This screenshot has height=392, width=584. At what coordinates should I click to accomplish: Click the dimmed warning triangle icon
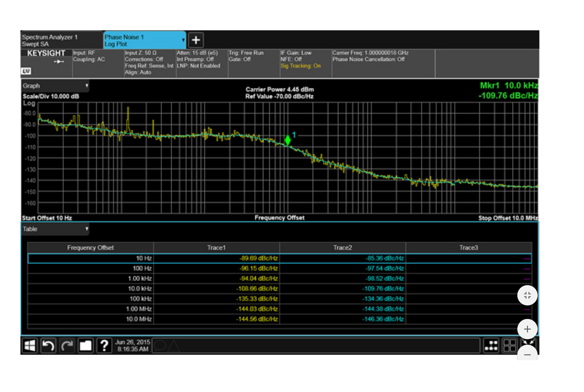[x=173, y=346]
